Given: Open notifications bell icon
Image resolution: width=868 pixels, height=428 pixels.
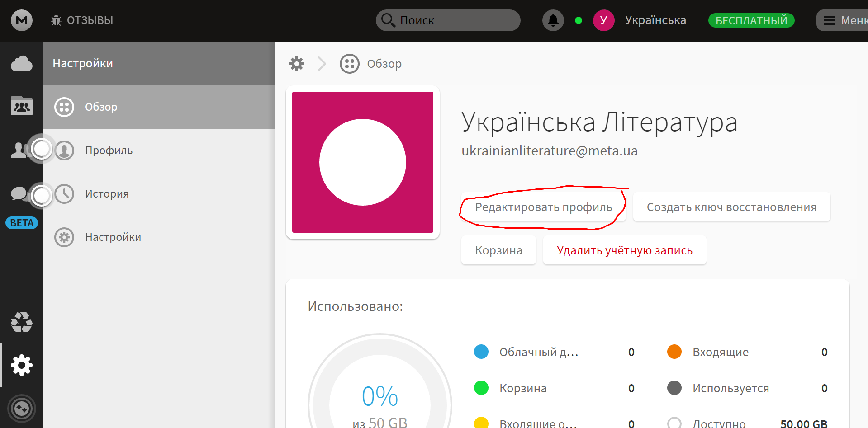Looking at the screenshot, I should (x=553, y=20).
